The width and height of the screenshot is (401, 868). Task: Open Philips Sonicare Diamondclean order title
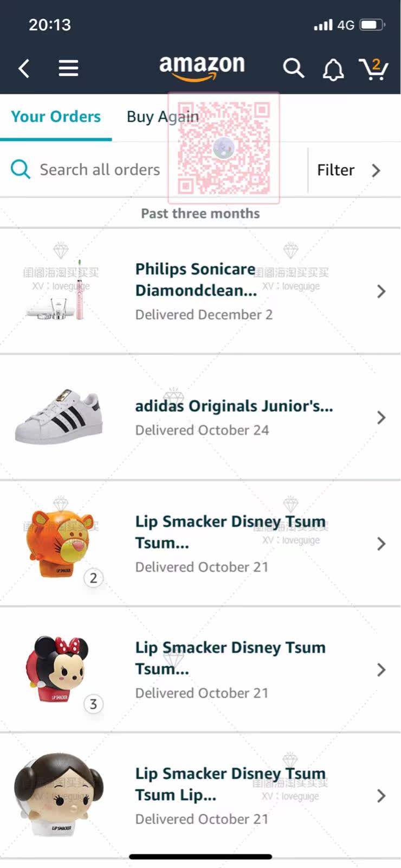coord(196,279)
